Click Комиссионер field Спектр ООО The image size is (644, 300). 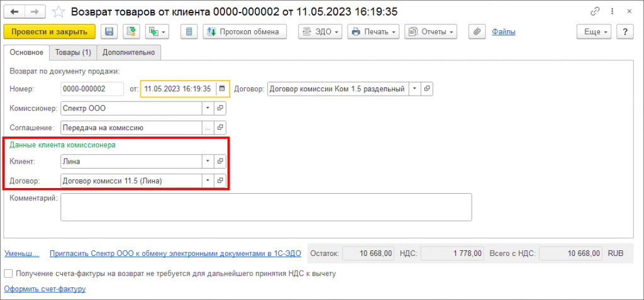[131, 108]
